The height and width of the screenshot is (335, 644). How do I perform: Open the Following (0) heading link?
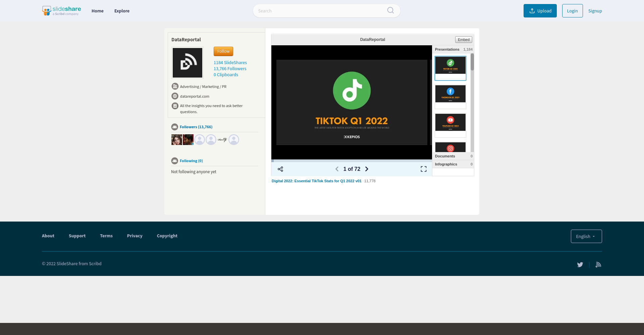(191, 161)
